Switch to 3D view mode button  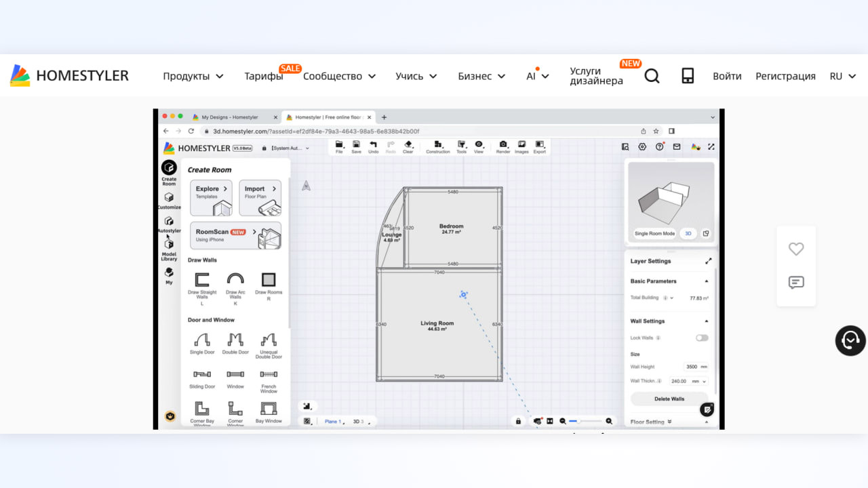click(x=688, y=233)
